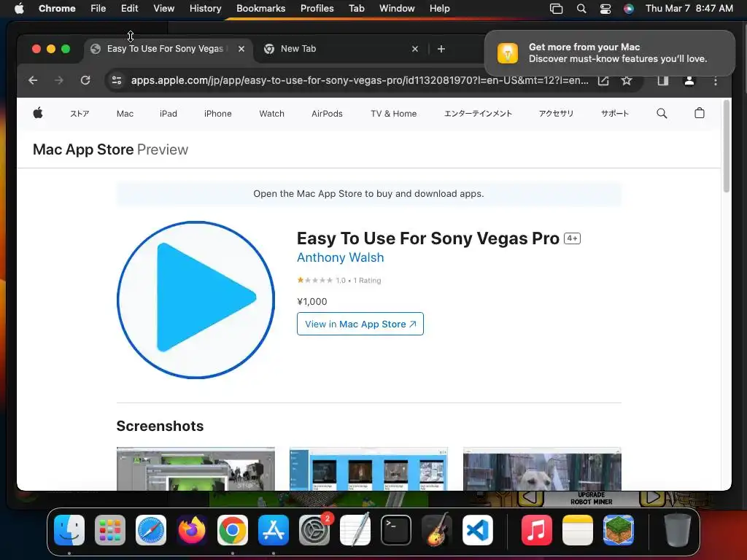Go to TV & Home in Apple navigation
Screen dimensions: 747x560
(x=393, y=113)
